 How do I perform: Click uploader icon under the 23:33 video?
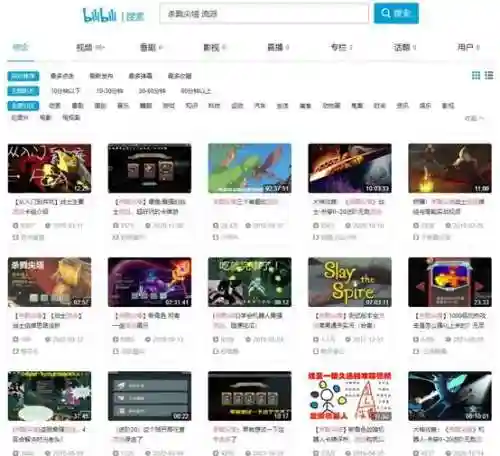coord(416,351)
